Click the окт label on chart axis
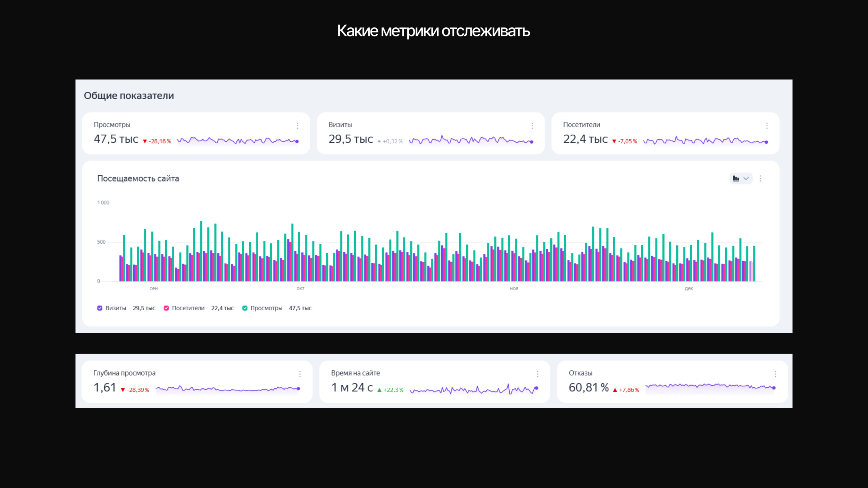 300,288
